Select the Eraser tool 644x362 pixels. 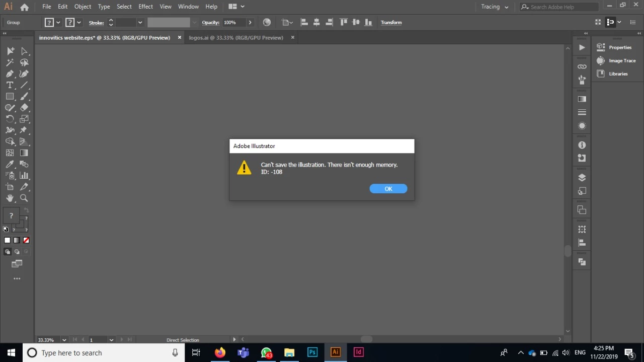coord(24,108)
